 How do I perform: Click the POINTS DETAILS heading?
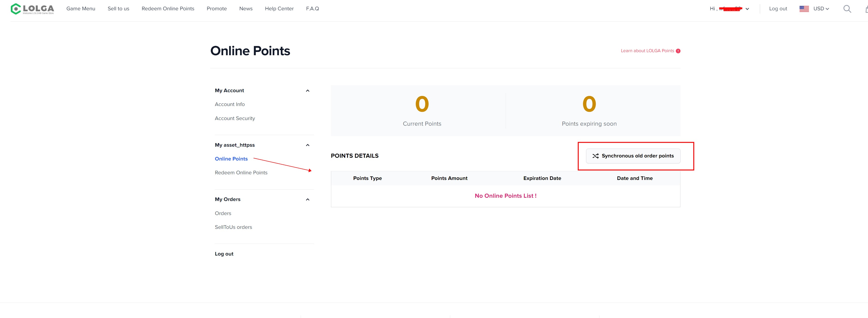(x=355, y=156)
